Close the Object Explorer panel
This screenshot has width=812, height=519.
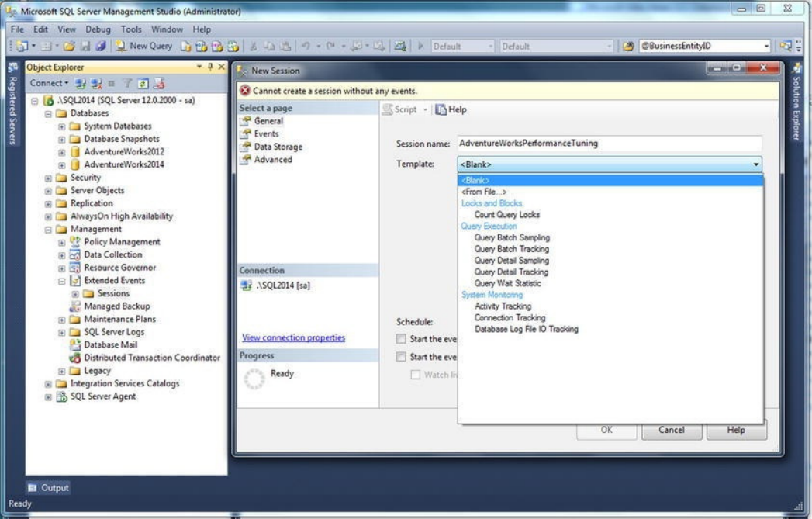pos(222,67)
